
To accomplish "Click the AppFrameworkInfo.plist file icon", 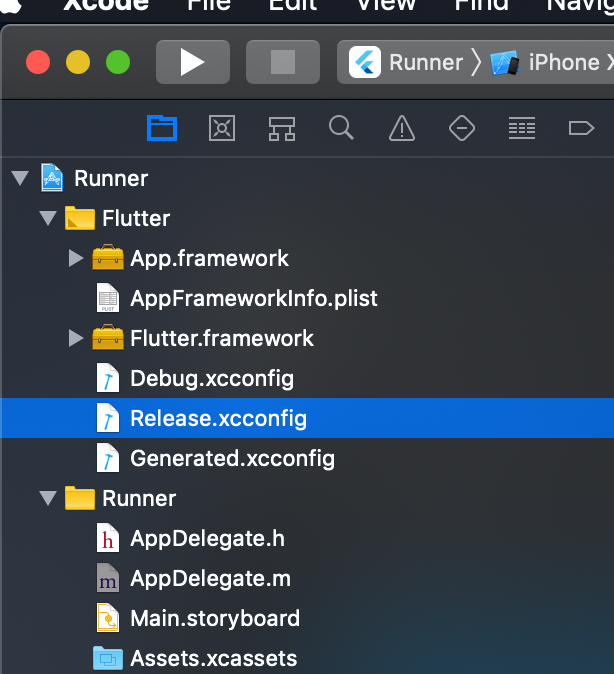I will tap(107, 297).
